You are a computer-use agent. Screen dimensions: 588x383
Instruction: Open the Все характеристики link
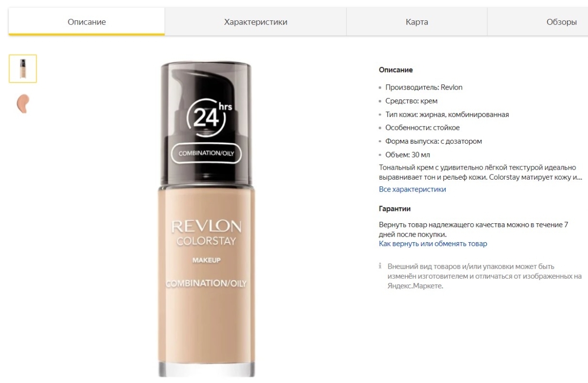(x=413, y=189)
